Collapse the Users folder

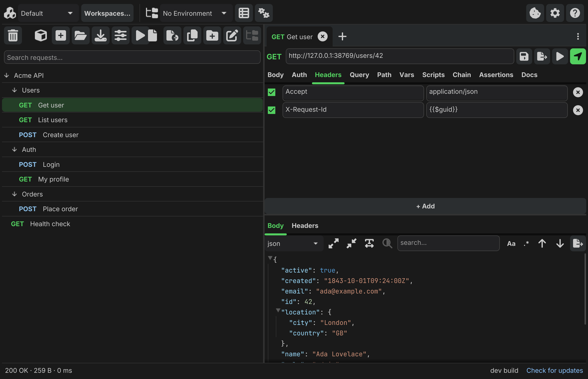click(x=14, y=90)
